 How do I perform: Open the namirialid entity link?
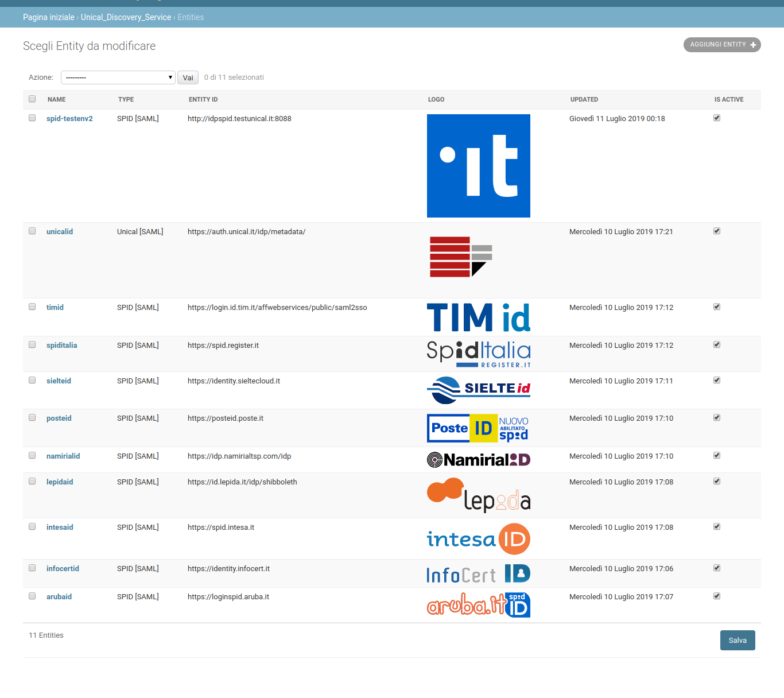63,456
